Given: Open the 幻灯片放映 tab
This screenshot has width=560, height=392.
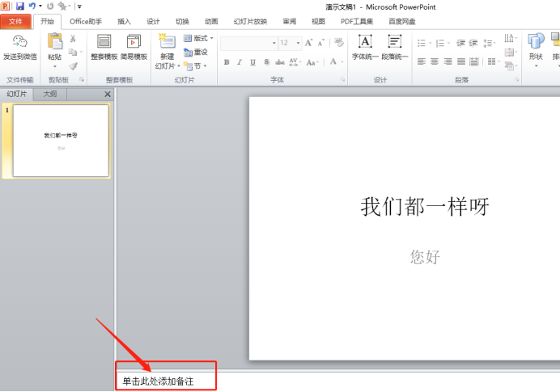Looking at the screenshot, I should (x=250, y=21).
